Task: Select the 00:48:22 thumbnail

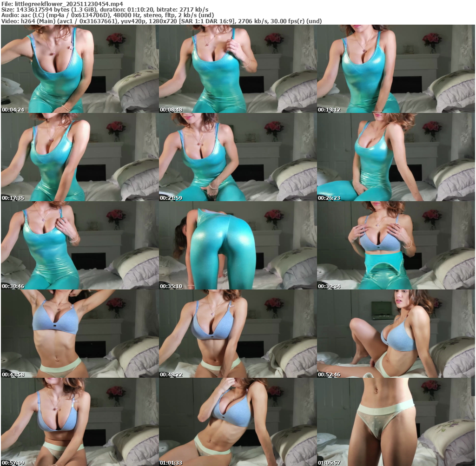Action: [238, 334]
